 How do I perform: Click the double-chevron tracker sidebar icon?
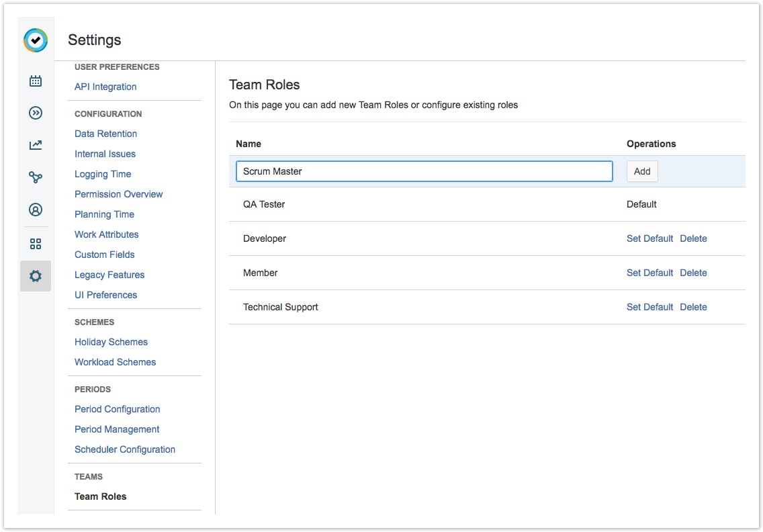click(x=36, y=113)
